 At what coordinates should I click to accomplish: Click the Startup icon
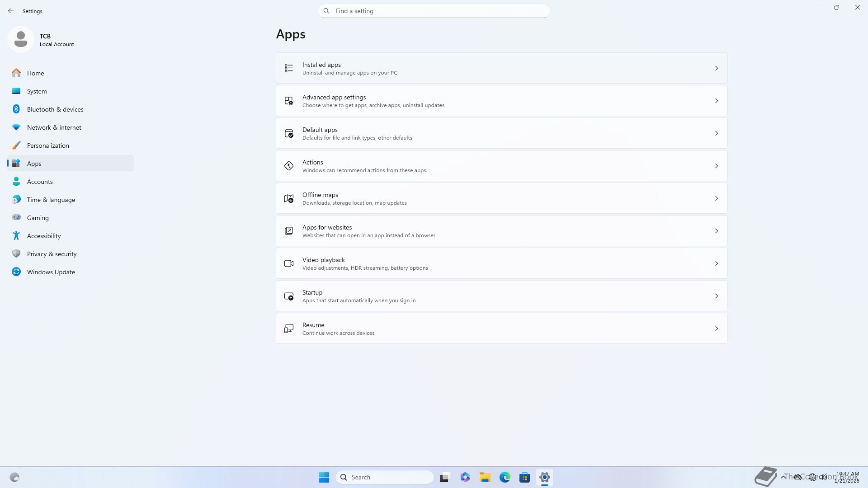pyautogui.click(x=288, y=296)
